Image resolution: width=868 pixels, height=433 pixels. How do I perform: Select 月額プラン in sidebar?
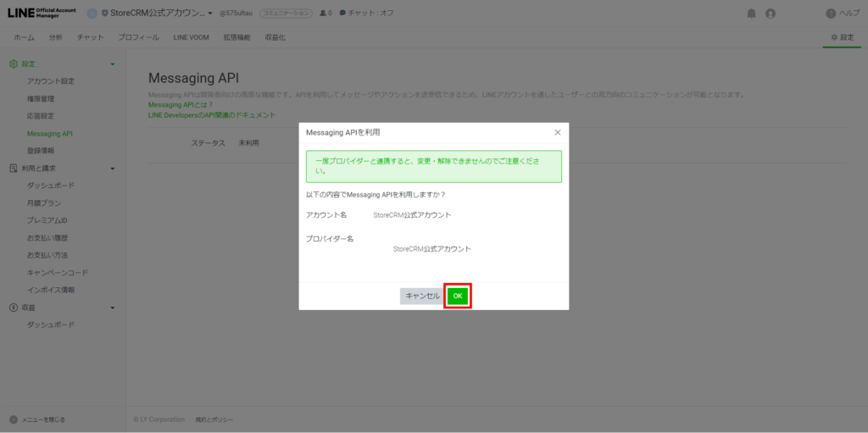[x=44, y=203]
